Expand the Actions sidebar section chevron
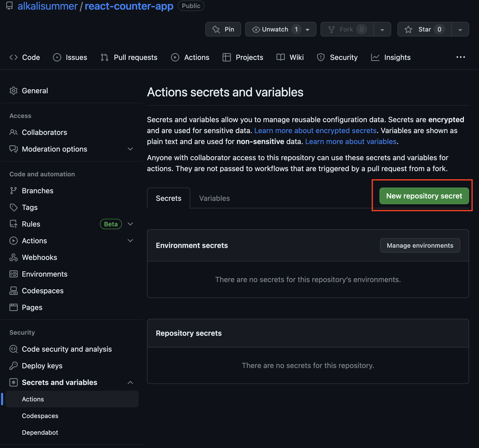 click(x=130, y=241)
